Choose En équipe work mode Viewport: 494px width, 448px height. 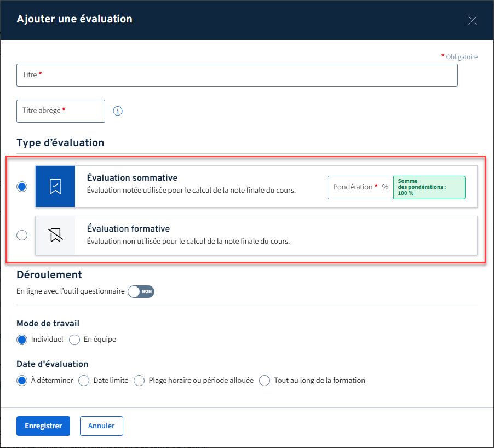(74, 340)
